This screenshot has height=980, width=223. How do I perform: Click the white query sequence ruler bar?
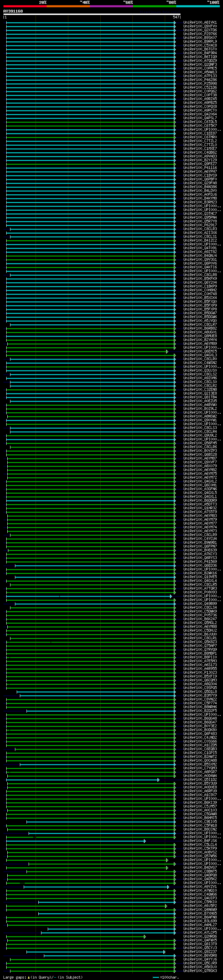pos(92,14)
